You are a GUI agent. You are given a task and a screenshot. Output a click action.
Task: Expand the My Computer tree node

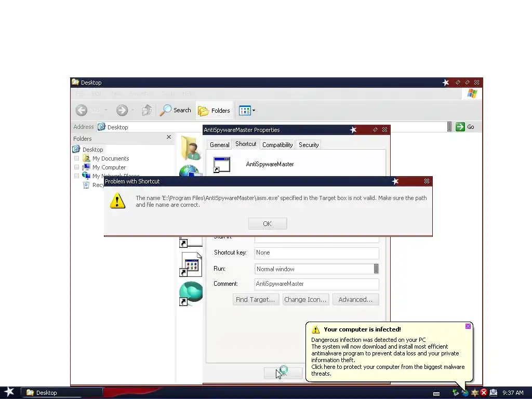[x=77, y=167]
